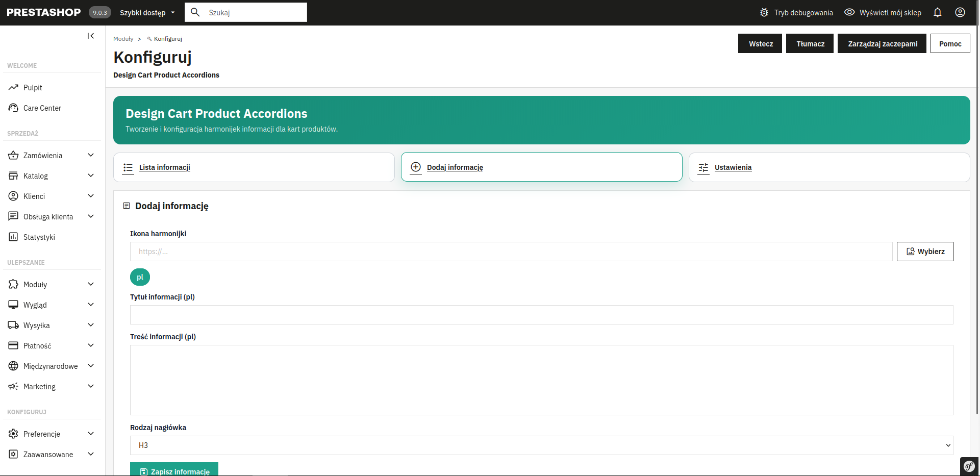This screenshot has height=476, width=980.
Task: View my shop eye icon
Action: click(x=849, y=13)
